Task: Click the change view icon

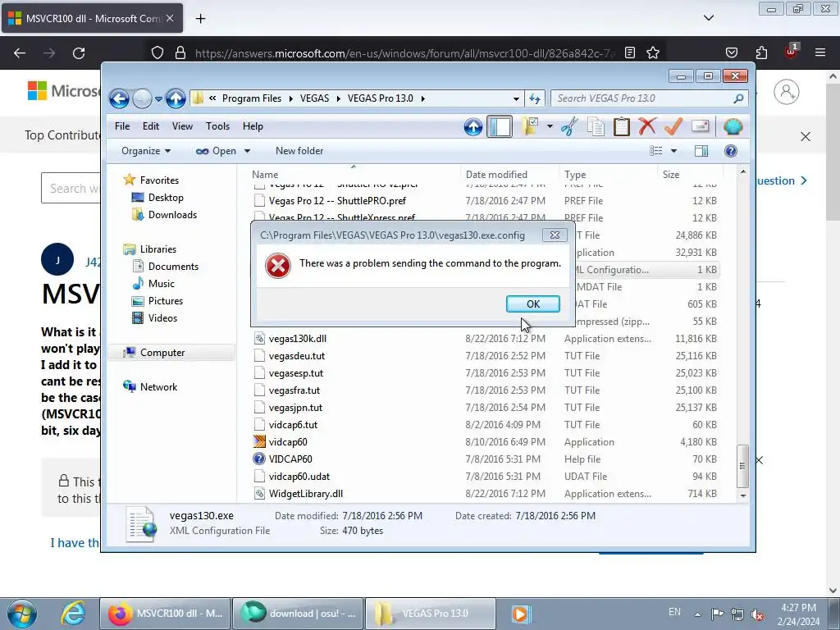Action: point(655,151)
